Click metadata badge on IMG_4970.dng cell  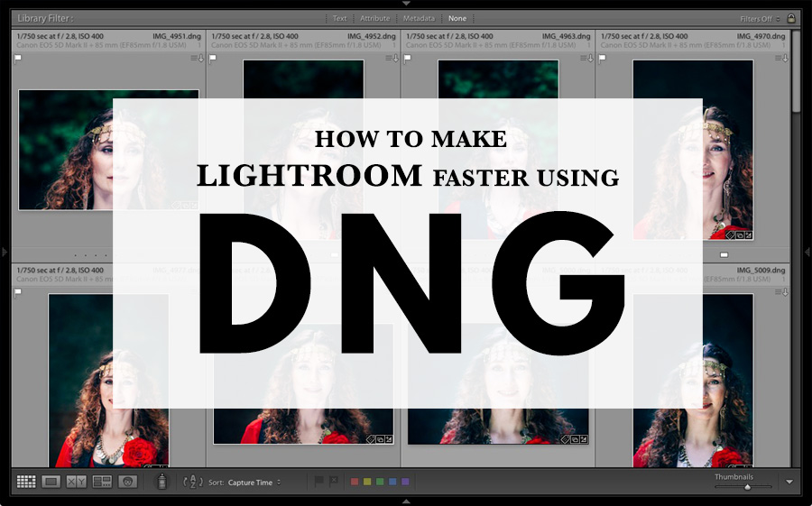point(781,58)
